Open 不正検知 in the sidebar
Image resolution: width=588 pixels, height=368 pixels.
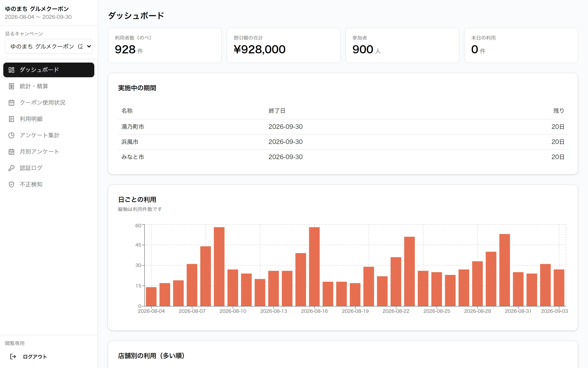(49, 184)
